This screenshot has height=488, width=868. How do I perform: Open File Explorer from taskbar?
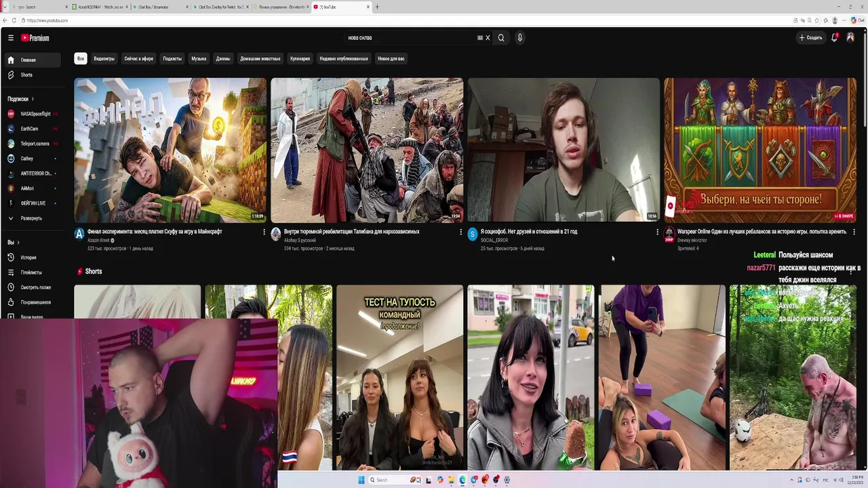pos(452,480)
